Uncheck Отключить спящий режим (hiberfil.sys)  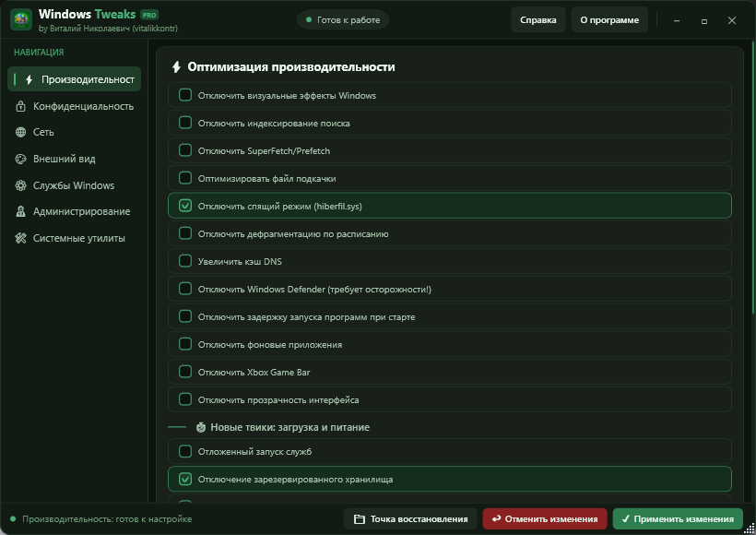point(185,206)
